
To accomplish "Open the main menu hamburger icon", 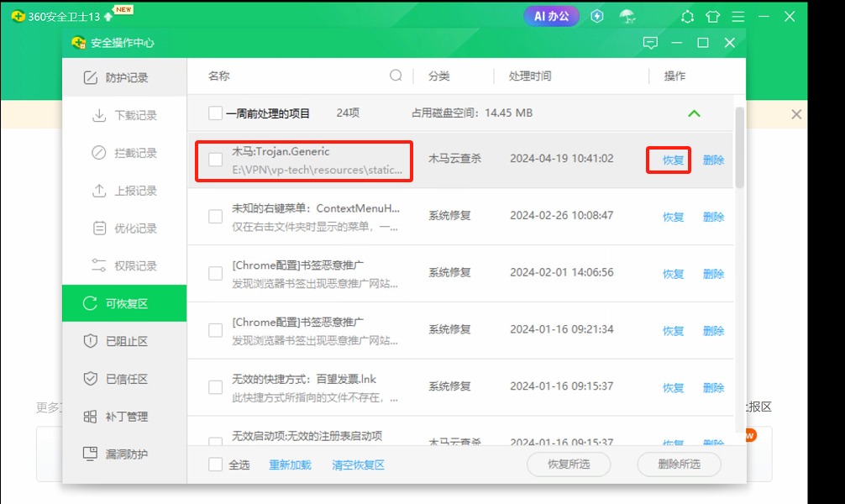I will (x=738, y=16).
